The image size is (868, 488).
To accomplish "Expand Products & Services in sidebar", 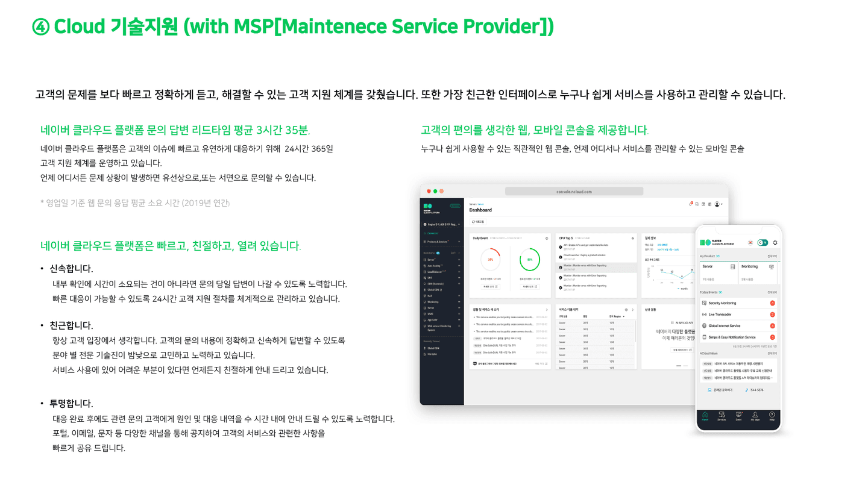I will 459,242.
